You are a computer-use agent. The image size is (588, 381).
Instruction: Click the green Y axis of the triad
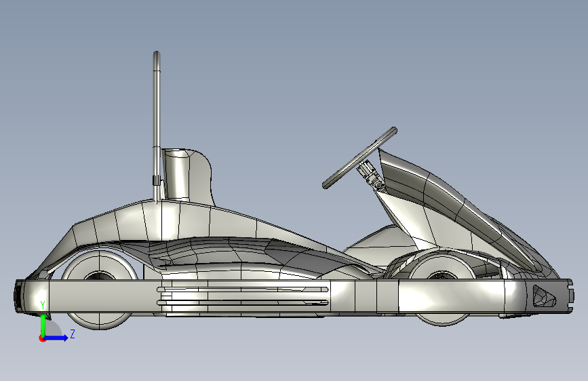(43, 325)
